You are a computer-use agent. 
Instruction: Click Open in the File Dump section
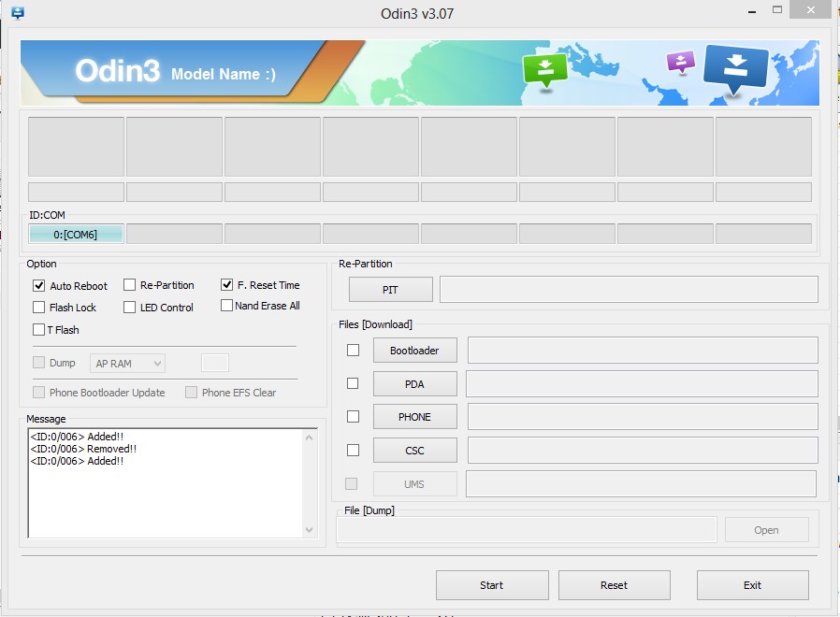(x=766, y=529)
